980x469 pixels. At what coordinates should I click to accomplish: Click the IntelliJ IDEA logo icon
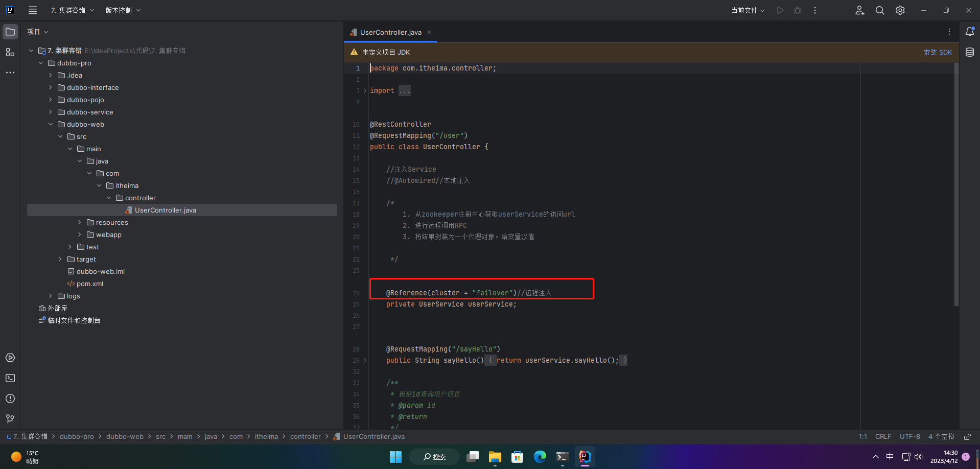10,10
